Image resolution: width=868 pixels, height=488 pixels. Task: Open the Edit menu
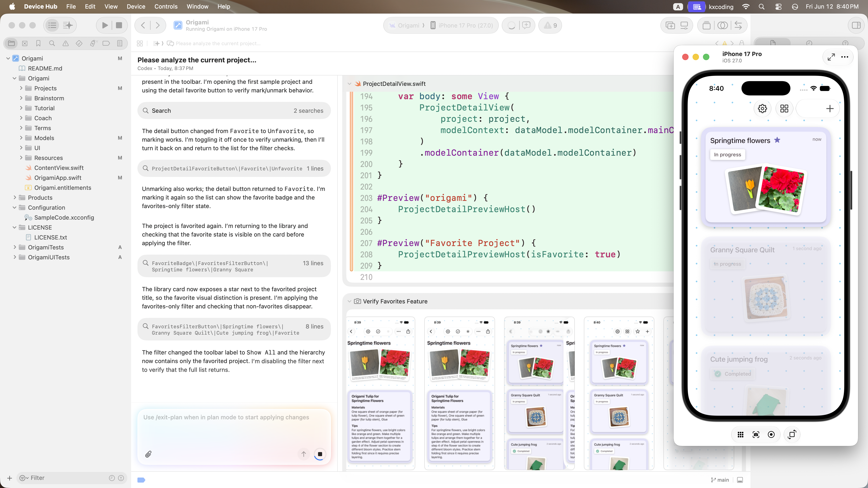(x=90, y=6)
